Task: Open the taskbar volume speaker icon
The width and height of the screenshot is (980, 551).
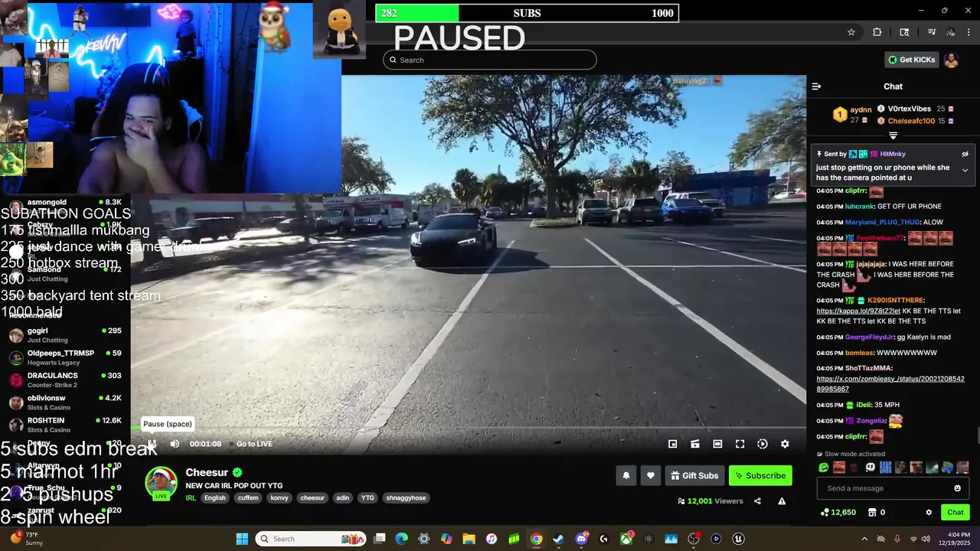Action: pos(926,539)
